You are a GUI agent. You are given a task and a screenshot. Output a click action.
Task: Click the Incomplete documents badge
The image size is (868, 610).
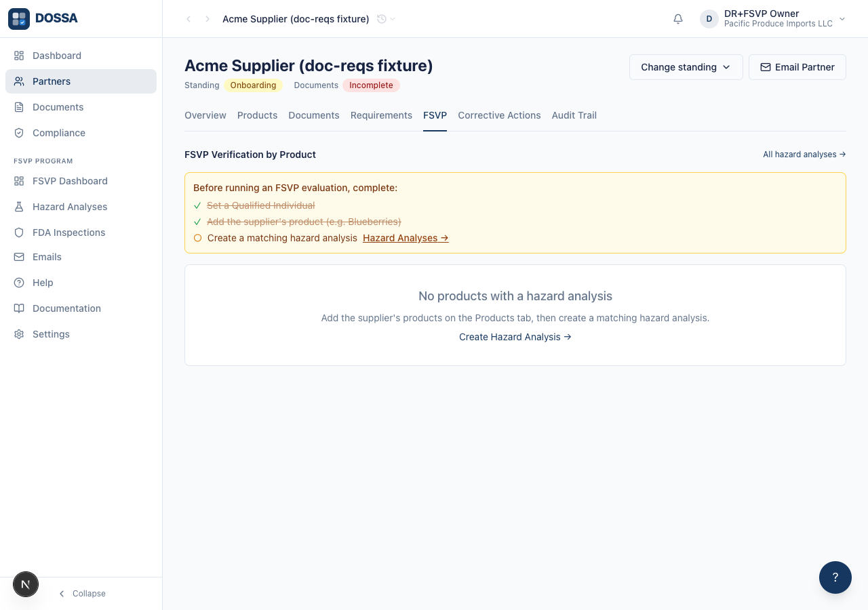pyautogui.click(x=371, y=85)
